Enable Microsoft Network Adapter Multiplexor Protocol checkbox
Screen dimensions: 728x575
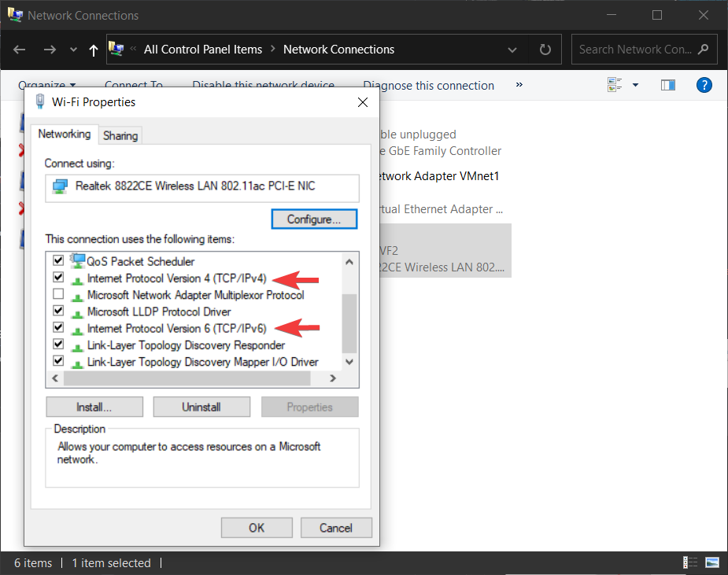pos(58,293)
